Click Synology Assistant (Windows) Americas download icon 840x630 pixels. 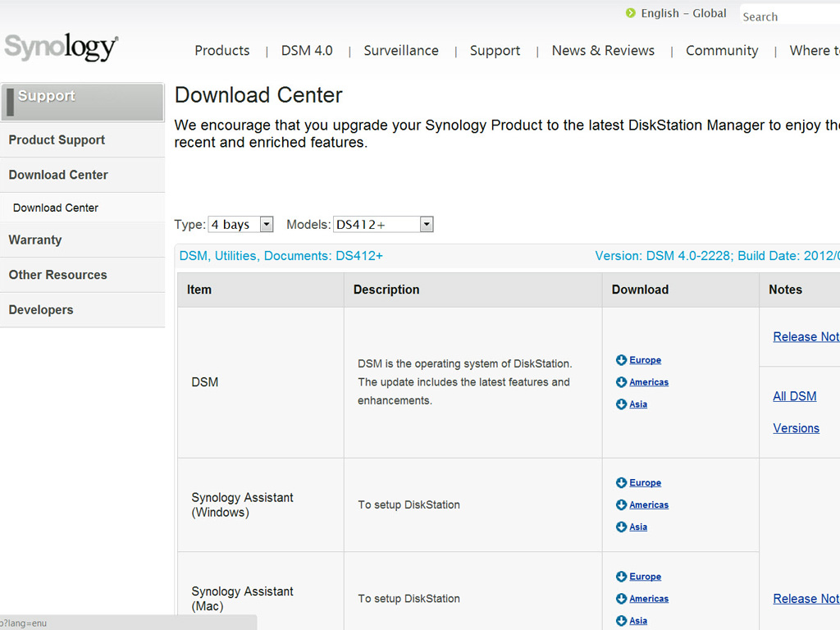click(622, 504)
